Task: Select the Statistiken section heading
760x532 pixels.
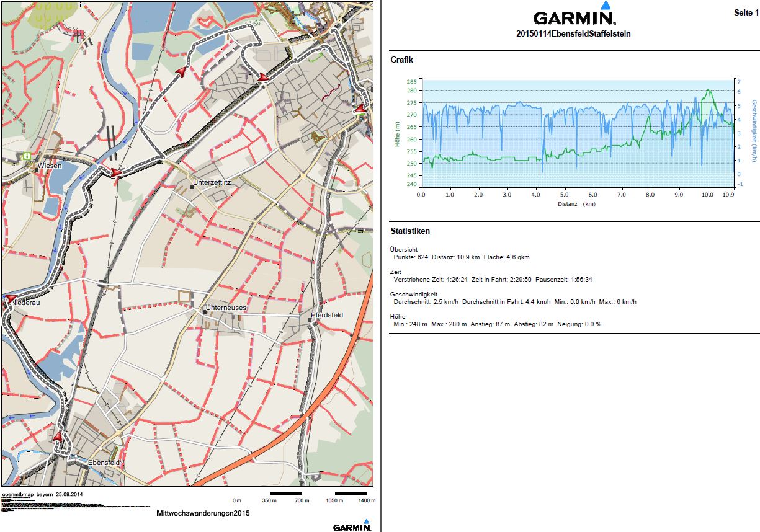Action: (410, 231)
